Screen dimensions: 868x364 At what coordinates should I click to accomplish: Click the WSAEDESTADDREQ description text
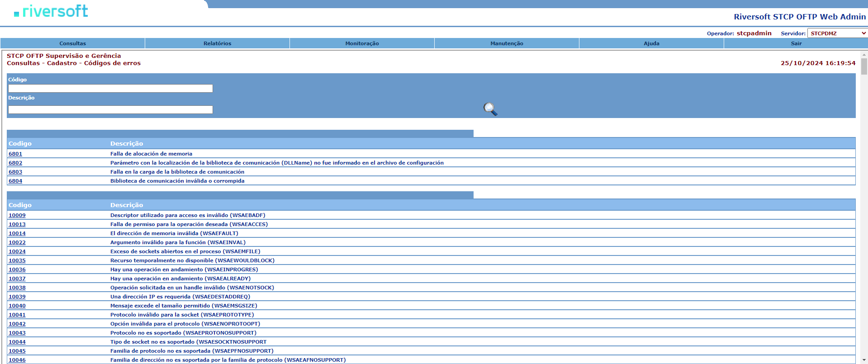pyautogui.click(x=180, y=297)
